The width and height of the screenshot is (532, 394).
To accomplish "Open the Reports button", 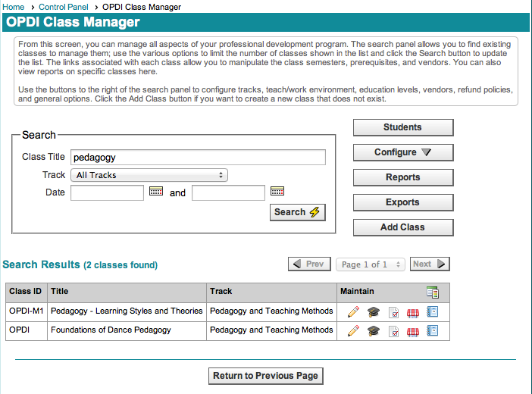I will pos(403,177).
